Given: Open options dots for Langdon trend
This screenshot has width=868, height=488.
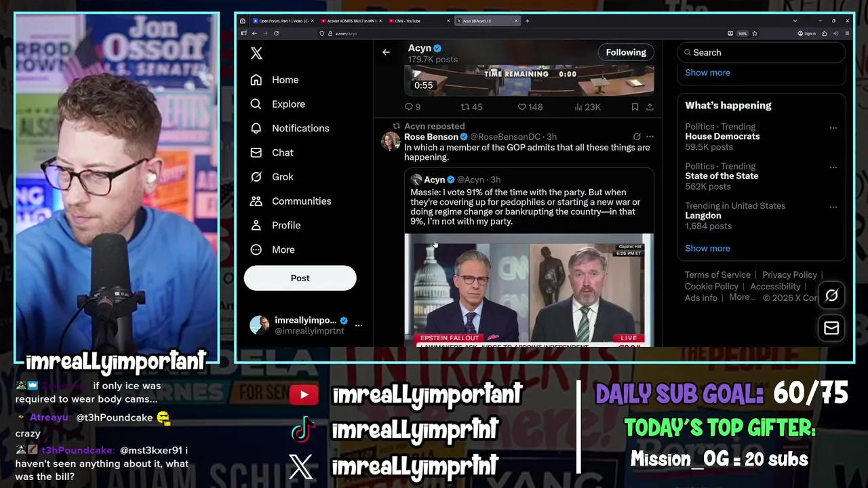Looking at the screenshot, I should pos(833,207).
